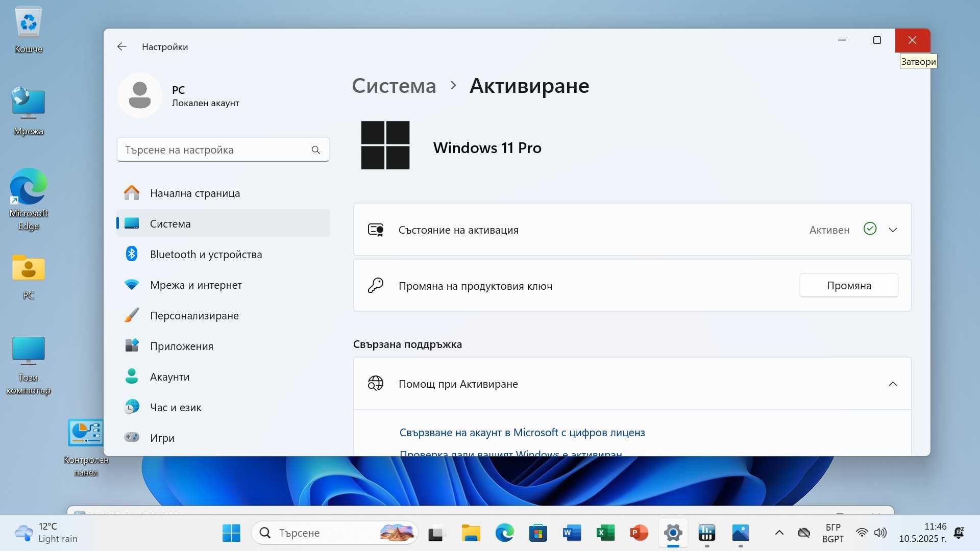Maximize the Настройки window
Viewport: 980px width, 551px height.
pos(877,40)
